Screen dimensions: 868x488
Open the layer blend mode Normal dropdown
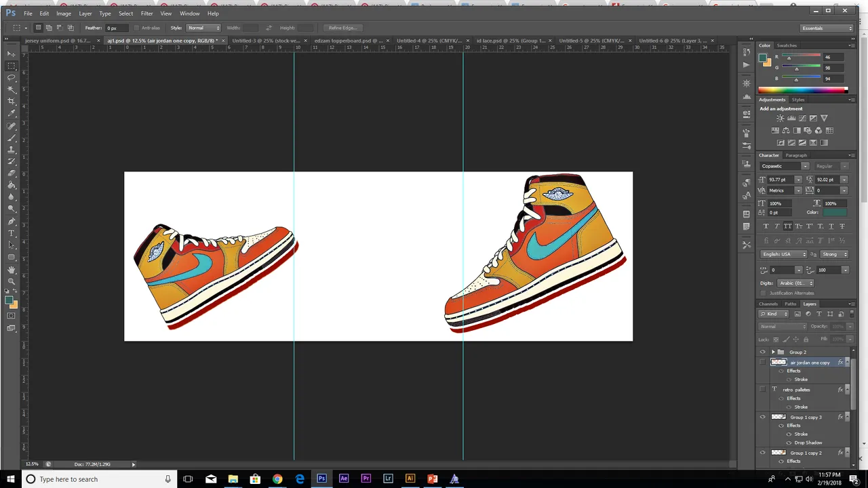click(783, 327)
